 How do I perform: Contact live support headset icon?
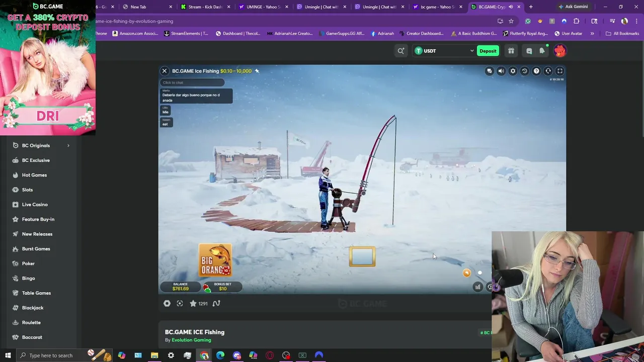[548, 71]
